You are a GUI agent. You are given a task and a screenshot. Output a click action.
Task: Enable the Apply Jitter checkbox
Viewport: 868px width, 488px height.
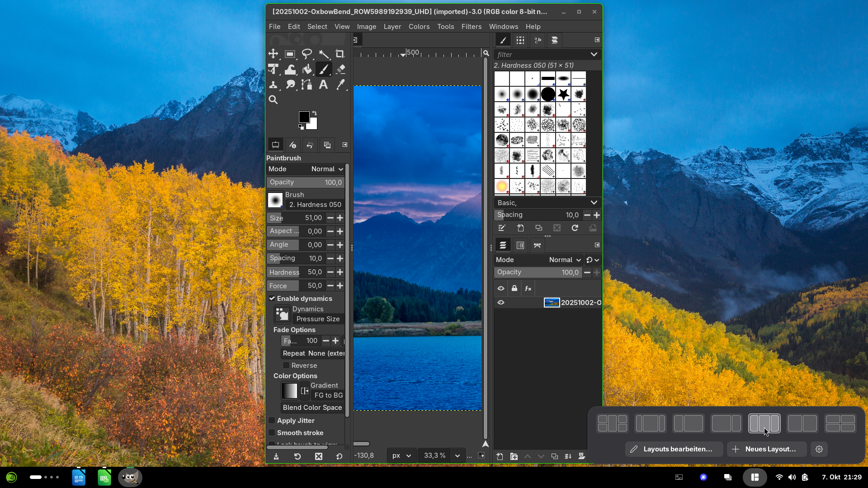(x=272, y=421)
